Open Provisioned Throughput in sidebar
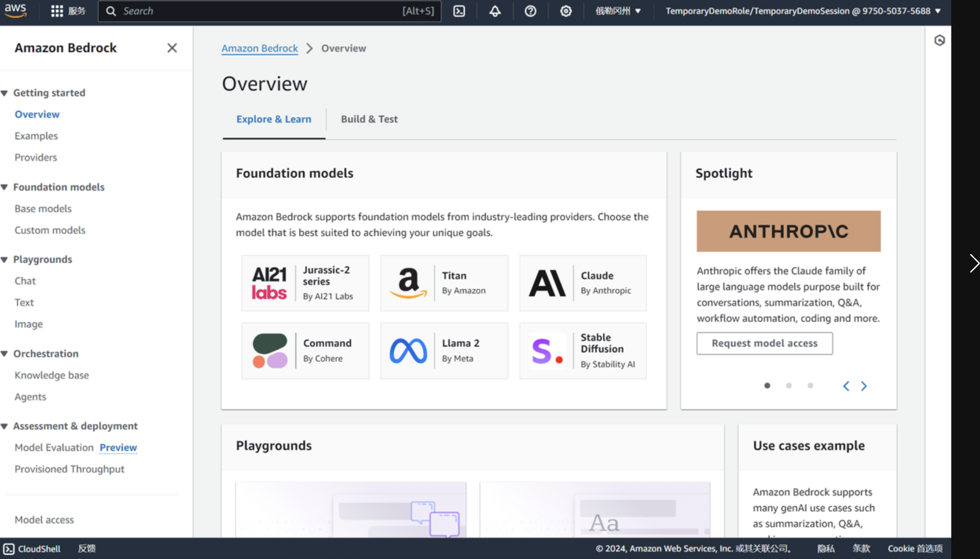This screenshot has width=980, height=559. pyautogui.click(x=70, y=469)
